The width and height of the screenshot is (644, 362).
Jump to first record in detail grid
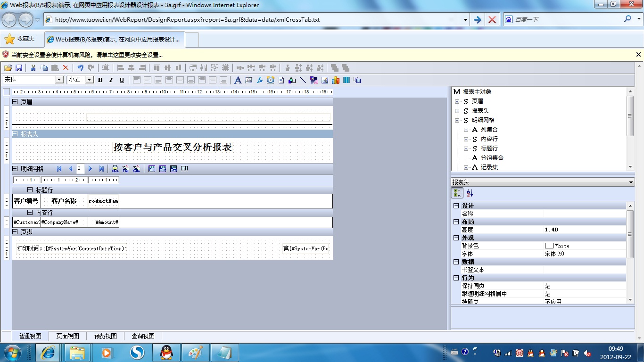coord(59,169)
